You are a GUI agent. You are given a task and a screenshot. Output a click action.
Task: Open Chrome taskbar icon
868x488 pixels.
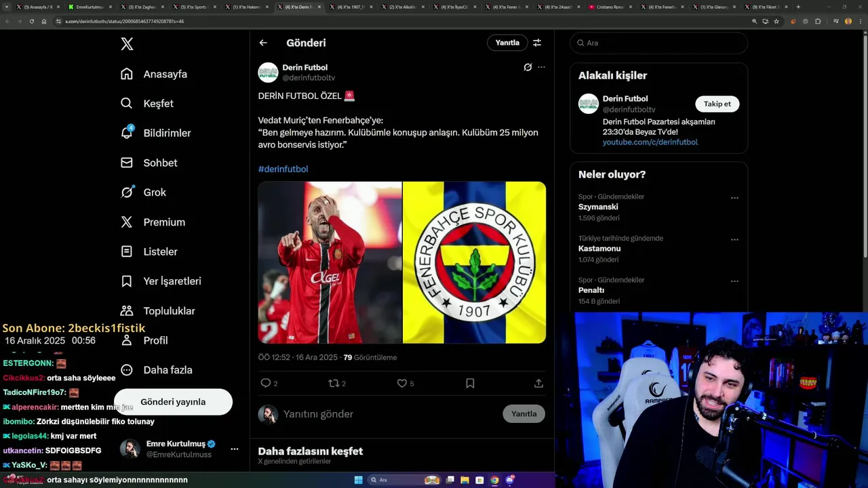(x=494, y=480)
